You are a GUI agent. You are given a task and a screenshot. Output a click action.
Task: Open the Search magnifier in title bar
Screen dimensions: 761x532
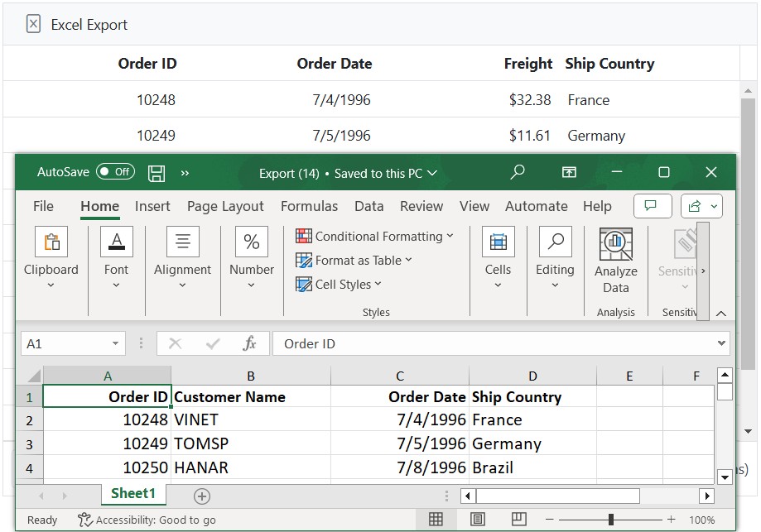[x=518, y=171]
